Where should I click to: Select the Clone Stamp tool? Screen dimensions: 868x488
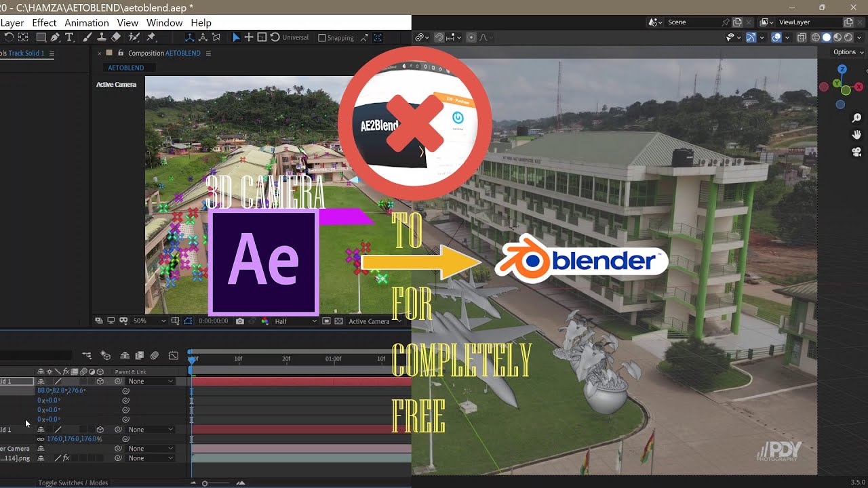click(102, 37)
